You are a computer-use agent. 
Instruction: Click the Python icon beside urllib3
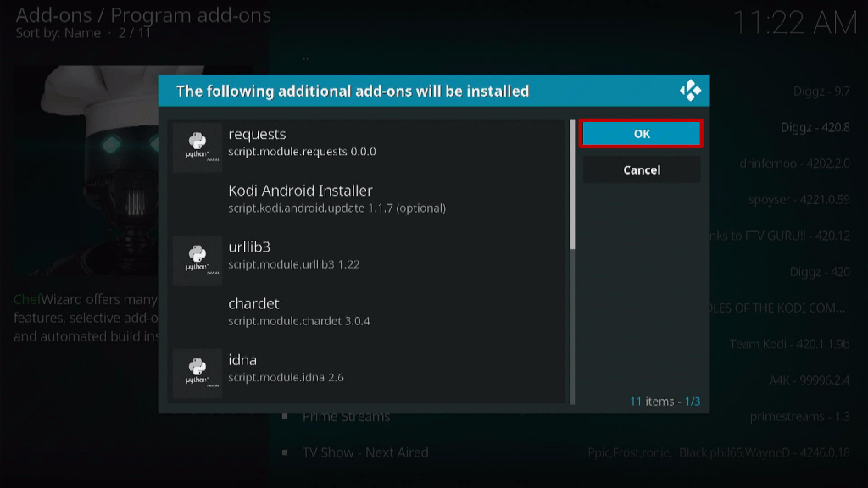pos(197,259)
